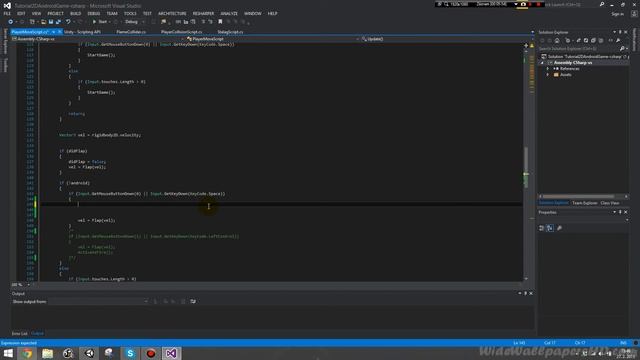Open the RESHARPER menu

click(203, 13)
